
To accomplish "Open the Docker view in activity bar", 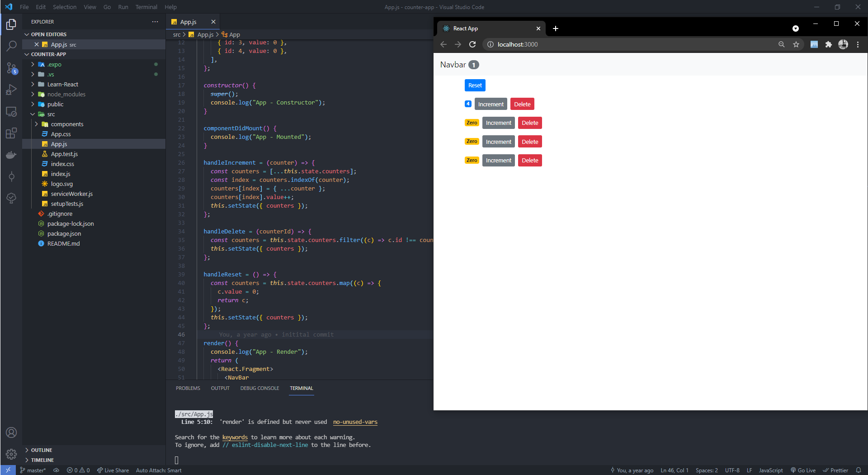I will tap(11, 155).
